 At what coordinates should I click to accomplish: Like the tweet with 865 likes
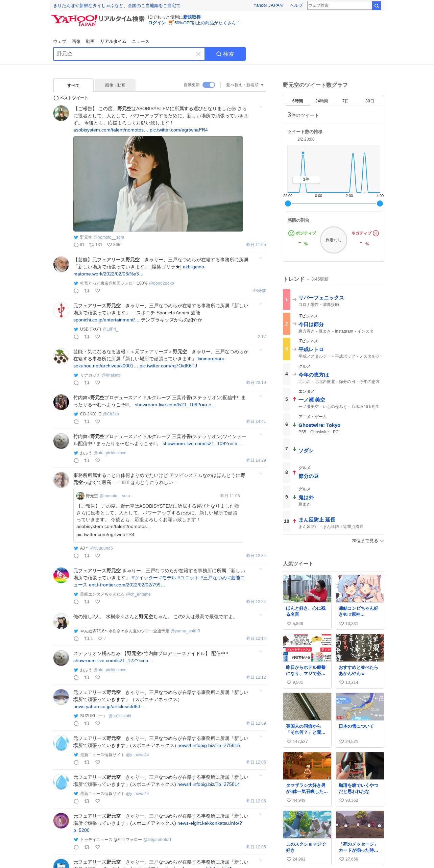point(109,245)
